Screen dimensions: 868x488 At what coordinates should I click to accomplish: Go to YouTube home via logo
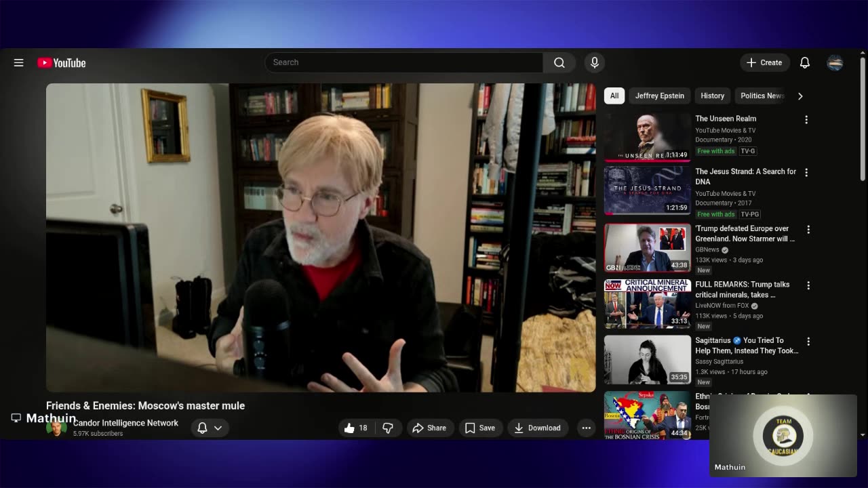coord(62,63)
